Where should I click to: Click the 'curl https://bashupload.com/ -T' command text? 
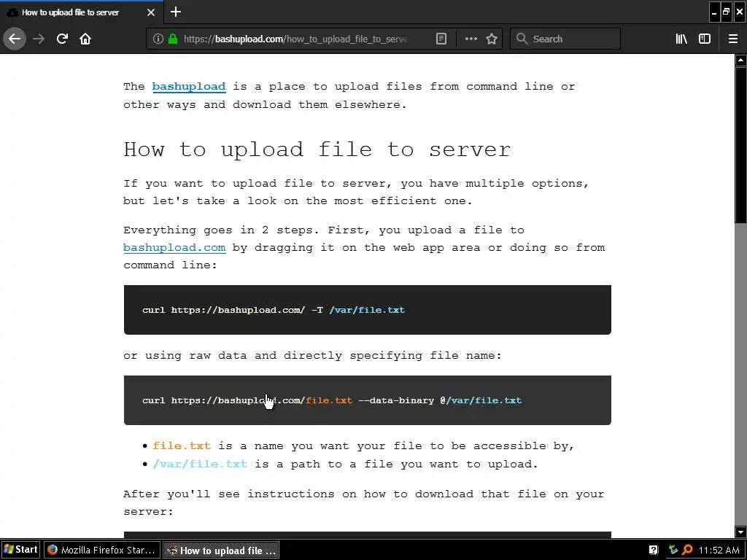point(233,310)
